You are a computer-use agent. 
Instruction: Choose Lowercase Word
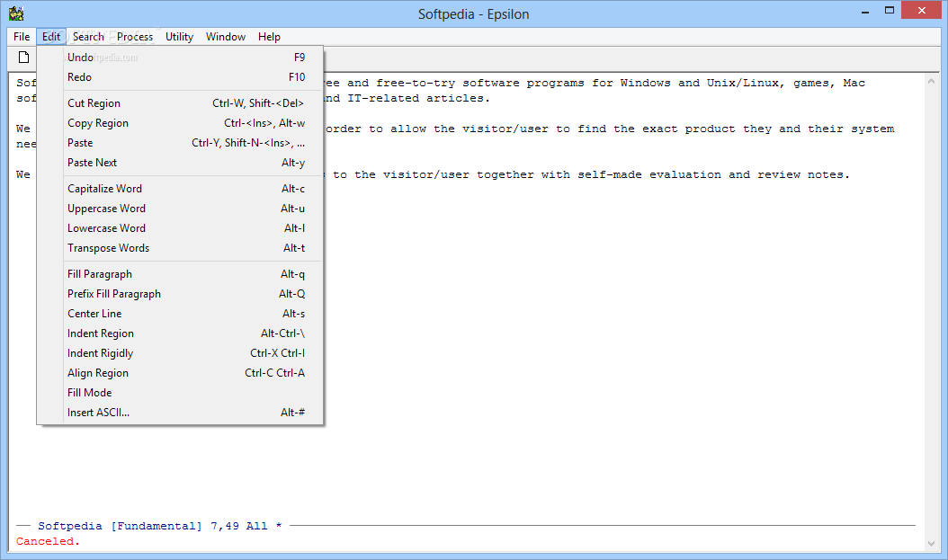tap(180, 228)
